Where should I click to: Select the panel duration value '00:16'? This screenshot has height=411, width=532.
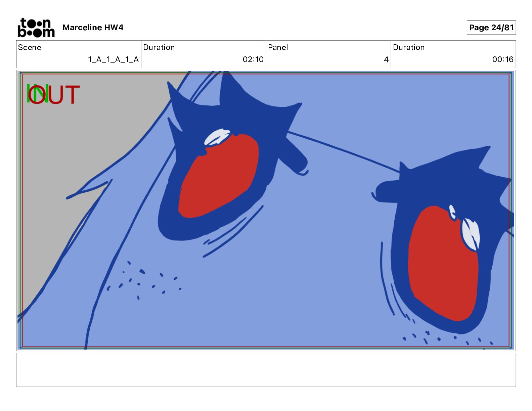(503, 59)
